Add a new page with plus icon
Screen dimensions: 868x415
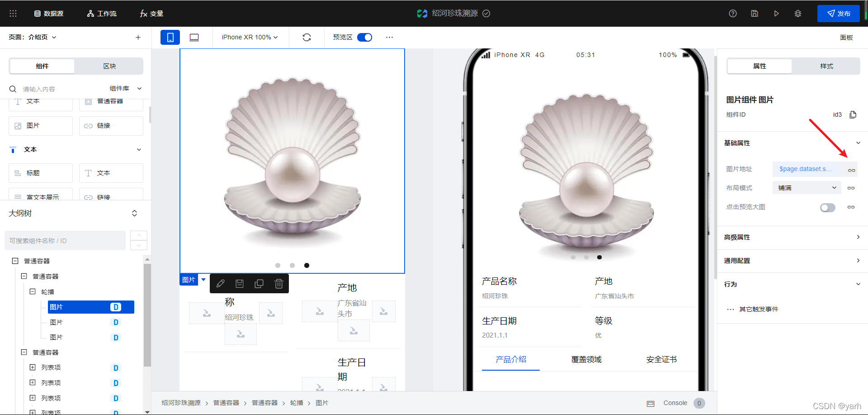pyautogui.click(x=138, y=37)
